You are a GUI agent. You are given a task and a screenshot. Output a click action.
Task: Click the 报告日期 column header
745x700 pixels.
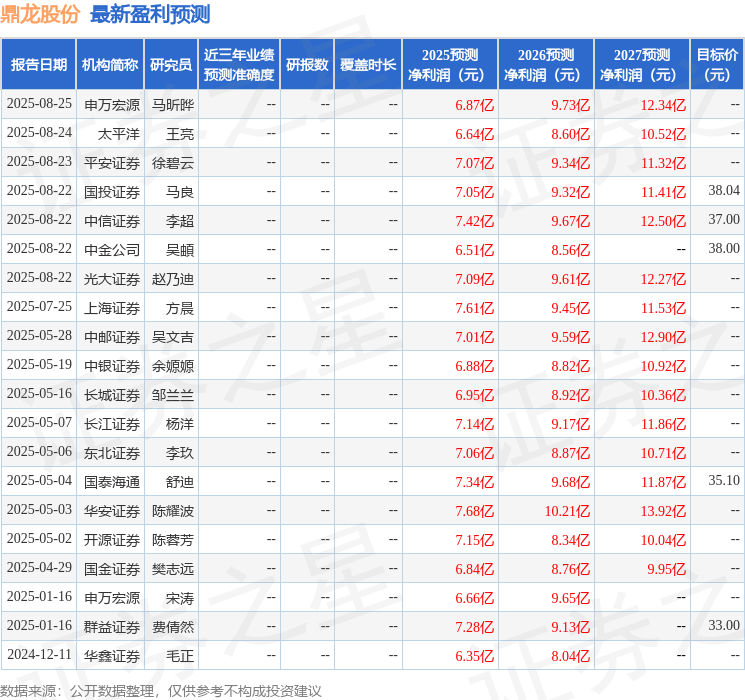(38, 65)
